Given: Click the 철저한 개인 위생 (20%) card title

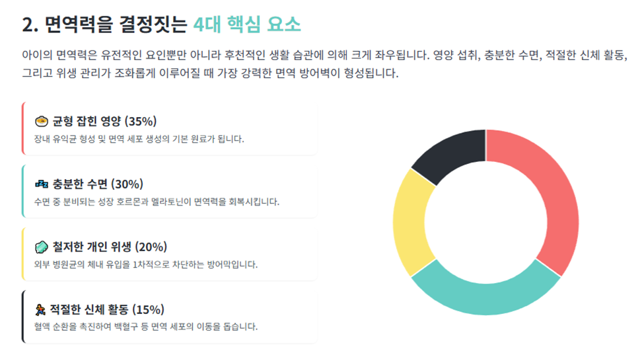Looking at the screenshot, I should coord(110,247).
